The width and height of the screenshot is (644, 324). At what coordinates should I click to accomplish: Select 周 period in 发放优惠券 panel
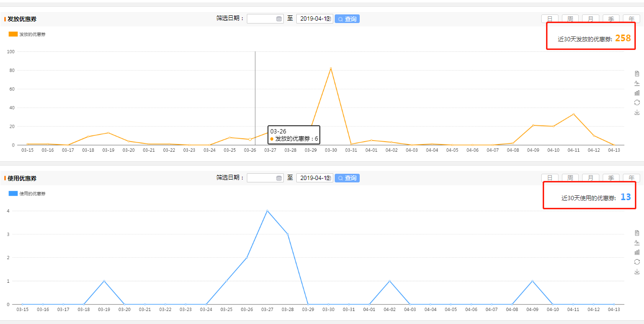coord(570,19)
